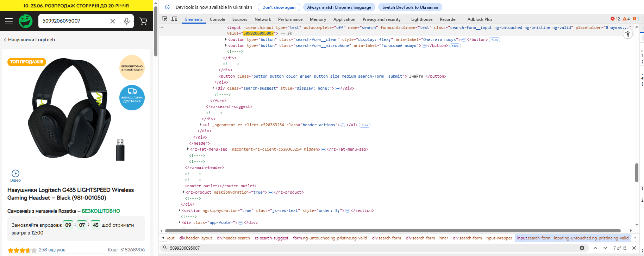Open the accessibility tree view button
644x256 pixels.
[x=628, y=34]
